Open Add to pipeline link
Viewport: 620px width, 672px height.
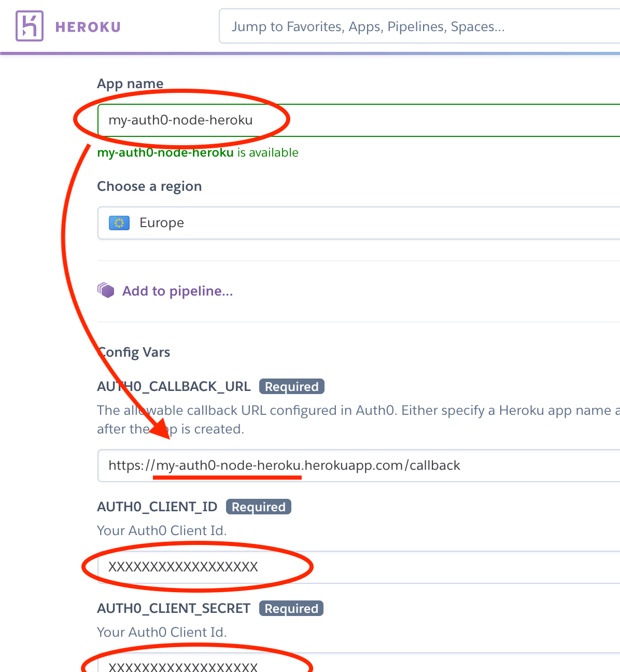pyautogui.click(x=177, y=291)
